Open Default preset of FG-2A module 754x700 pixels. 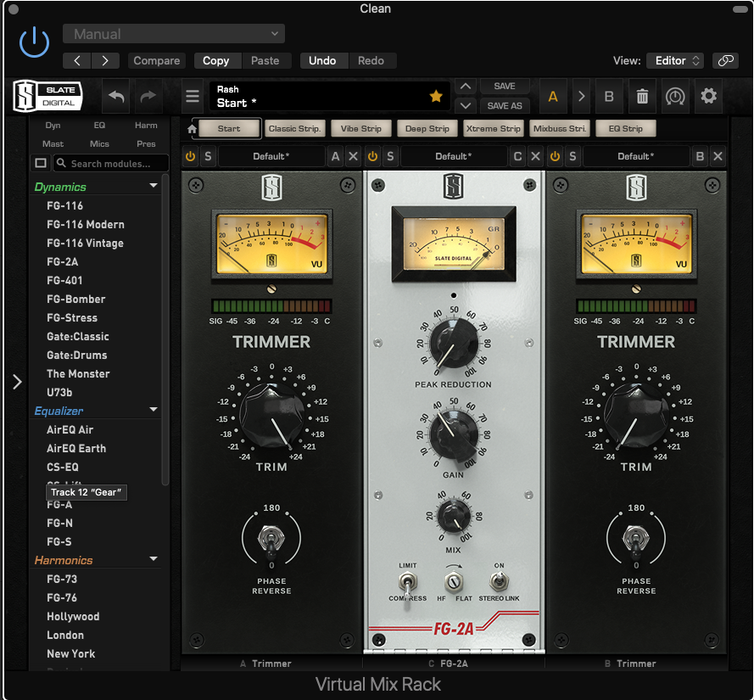[454, 156]
